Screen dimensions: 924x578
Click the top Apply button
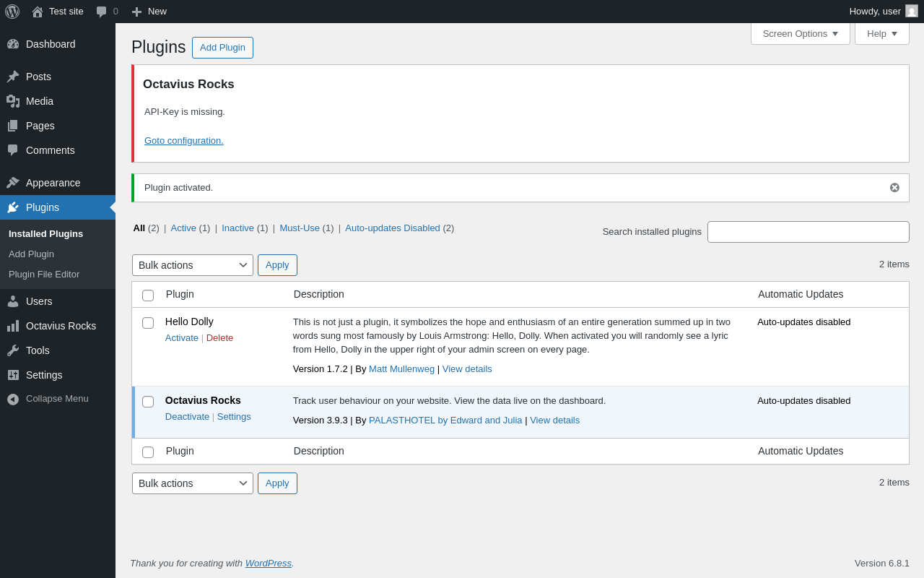coord(277,265)
